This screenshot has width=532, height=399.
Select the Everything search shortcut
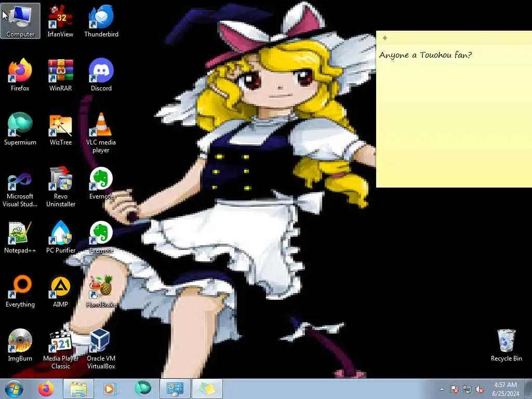pyautogui.click(x=20, y=291)
